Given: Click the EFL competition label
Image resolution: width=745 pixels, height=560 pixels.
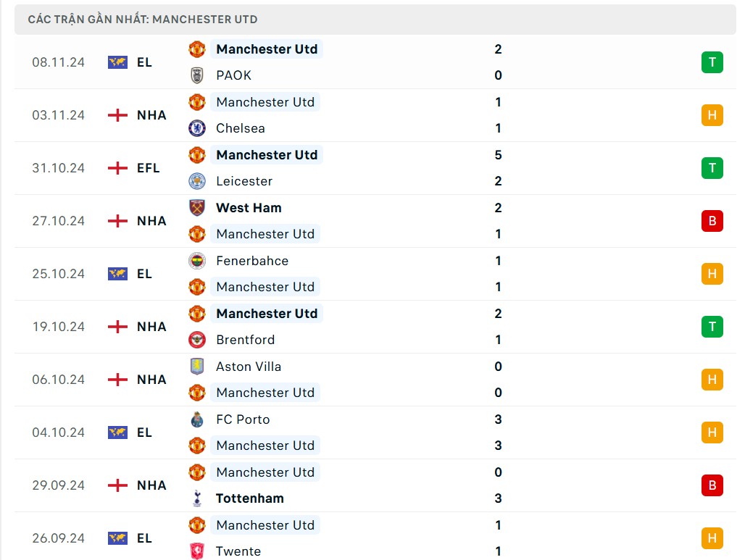Looking at the screenshot, I should pos(148,168).
